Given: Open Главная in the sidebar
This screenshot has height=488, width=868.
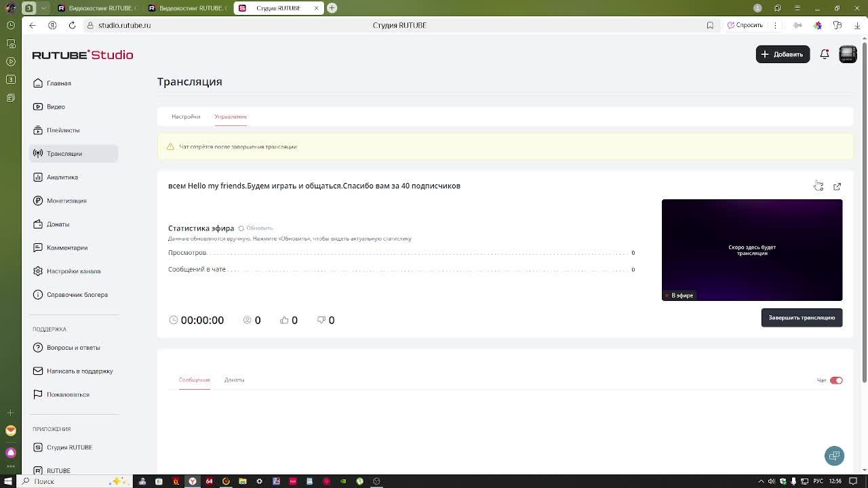Looking at the screenshot, I should click(x=73, y=83).
